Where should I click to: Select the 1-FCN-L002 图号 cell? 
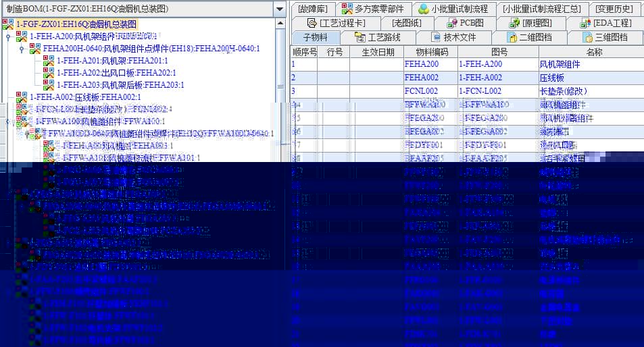[498, 91]
